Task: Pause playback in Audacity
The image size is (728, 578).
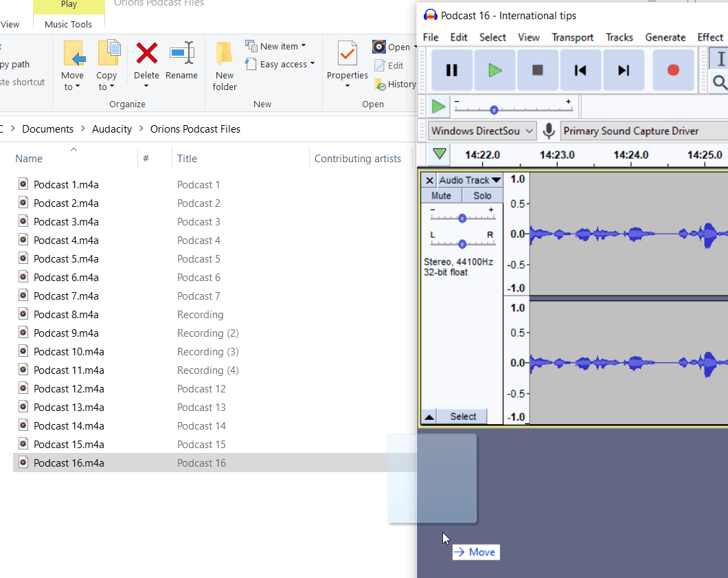Action: coord(451,70)
